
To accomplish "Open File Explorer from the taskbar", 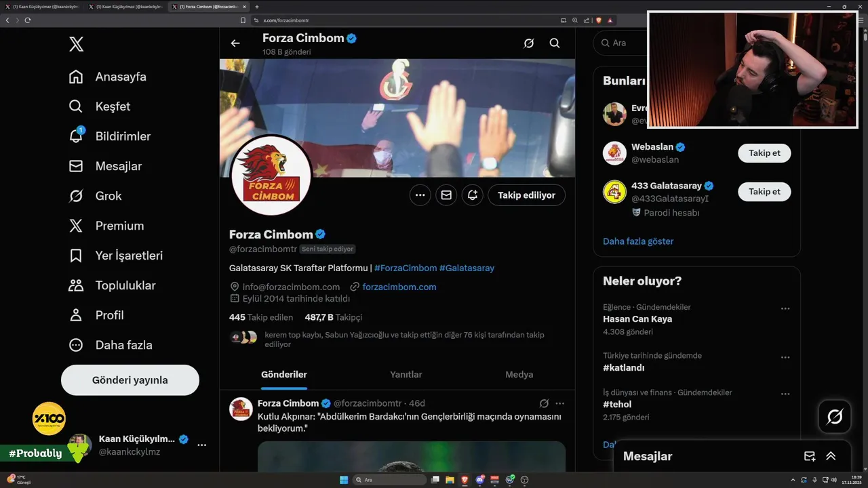I will (x=450, y=480).
